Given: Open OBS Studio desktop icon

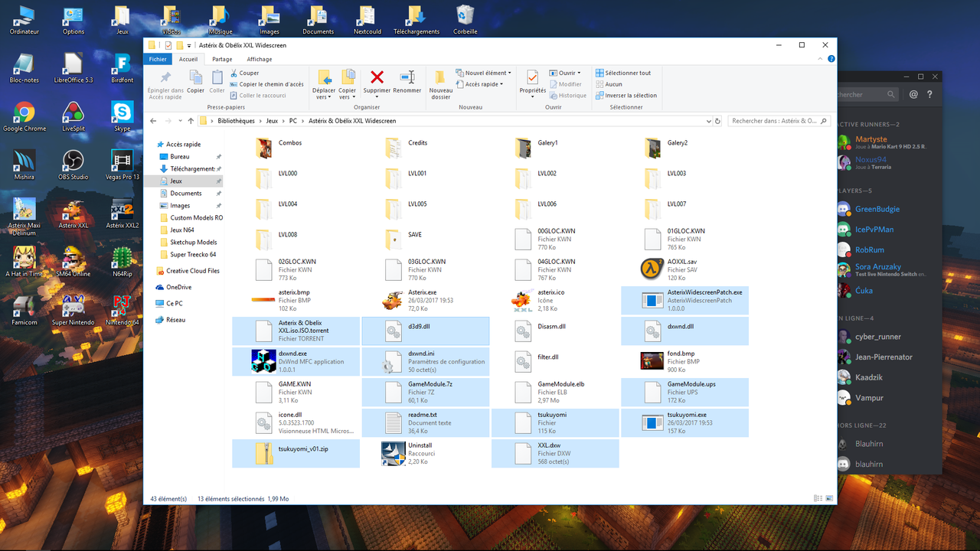Looking at the screenshot, I should coord(73,165).
